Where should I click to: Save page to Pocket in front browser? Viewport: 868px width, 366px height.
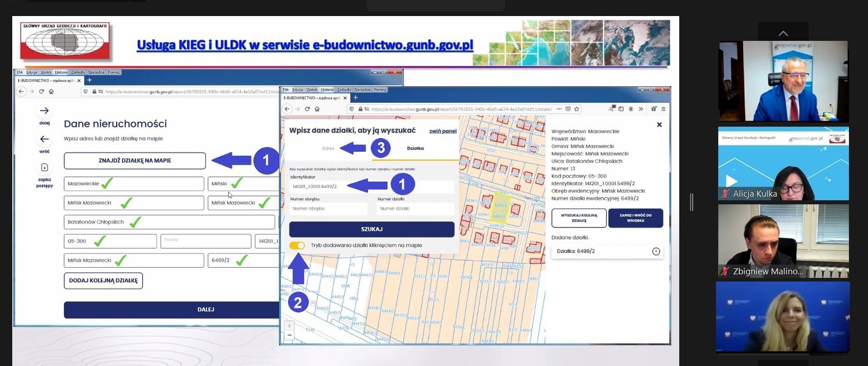568,109
